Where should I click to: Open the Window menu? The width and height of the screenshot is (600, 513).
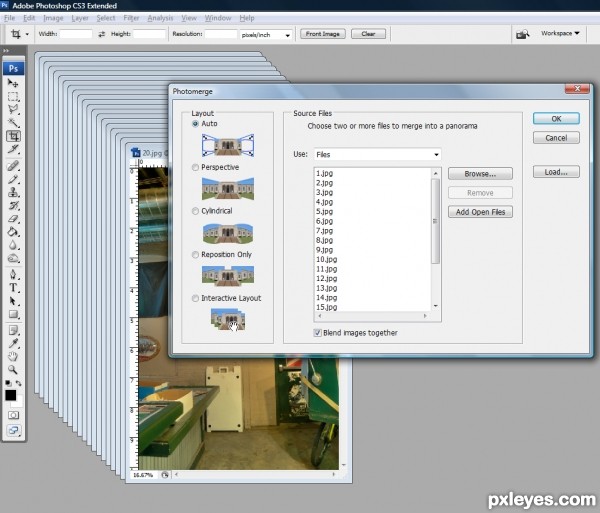coord(218,18)
